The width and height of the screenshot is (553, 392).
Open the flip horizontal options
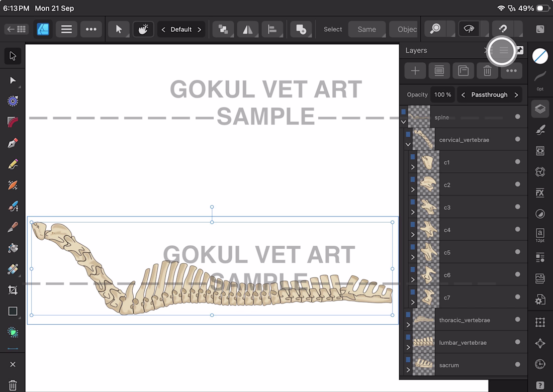coord(247,29)
